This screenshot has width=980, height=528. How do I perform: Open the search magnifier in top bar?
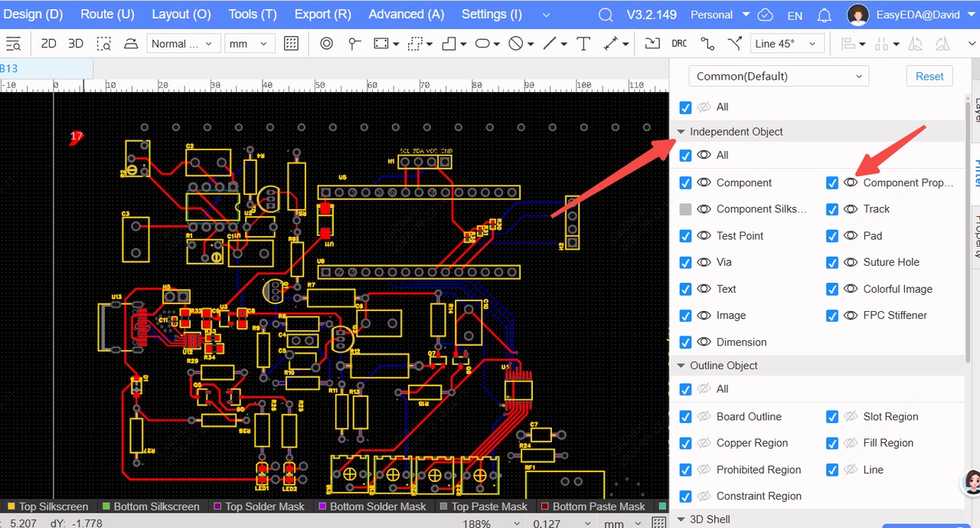(606, 15)
